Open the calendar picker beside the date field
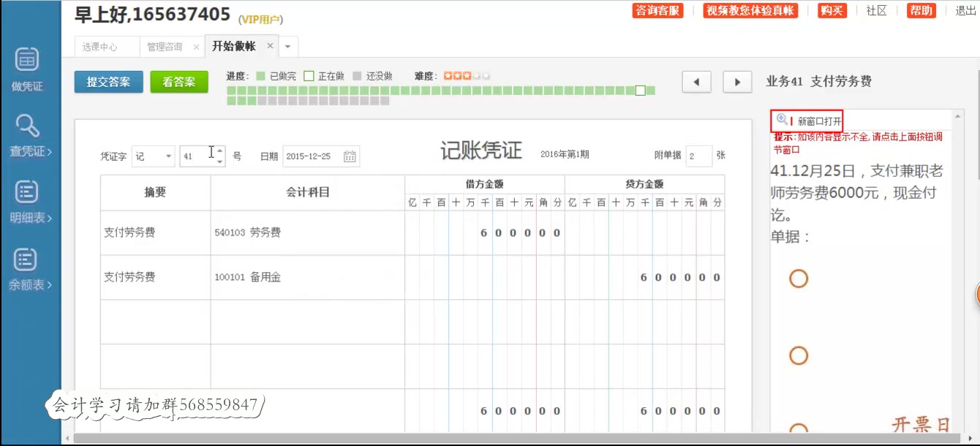 (349, 156)
